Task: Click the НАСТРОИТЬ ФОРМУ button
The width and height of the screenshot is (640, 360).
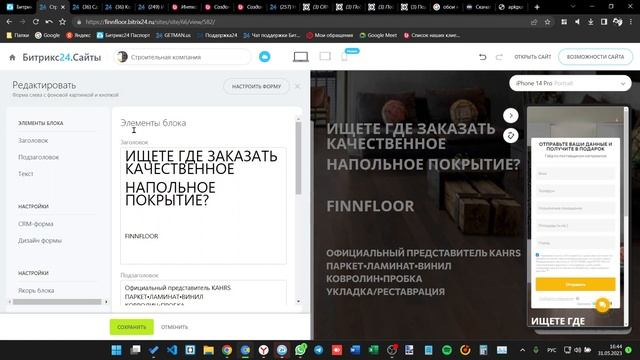Action: click(x=256, y=86)
